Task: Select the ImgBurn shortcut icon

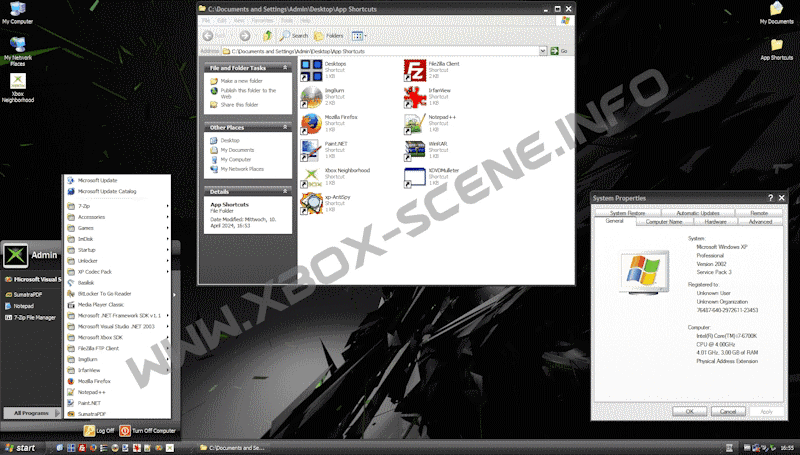Action: 311,97
